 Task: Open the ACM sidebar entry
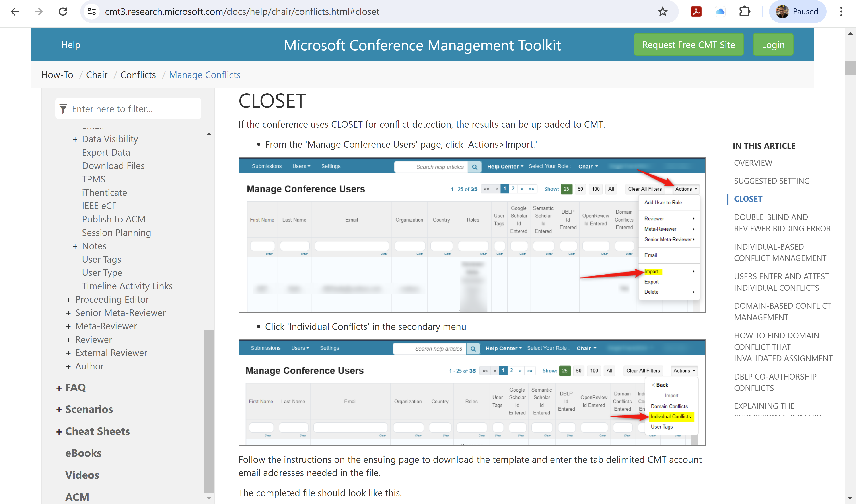point(77,497)
